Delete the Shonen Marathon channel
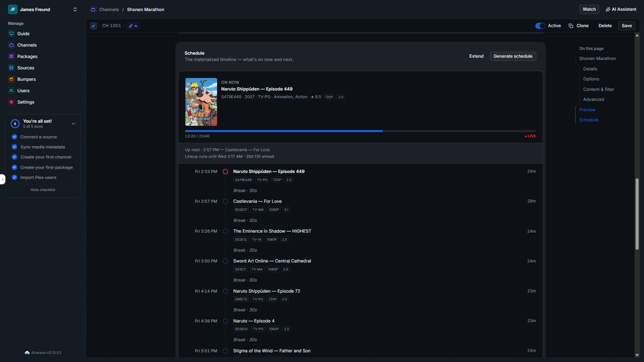 coord(605,26)
